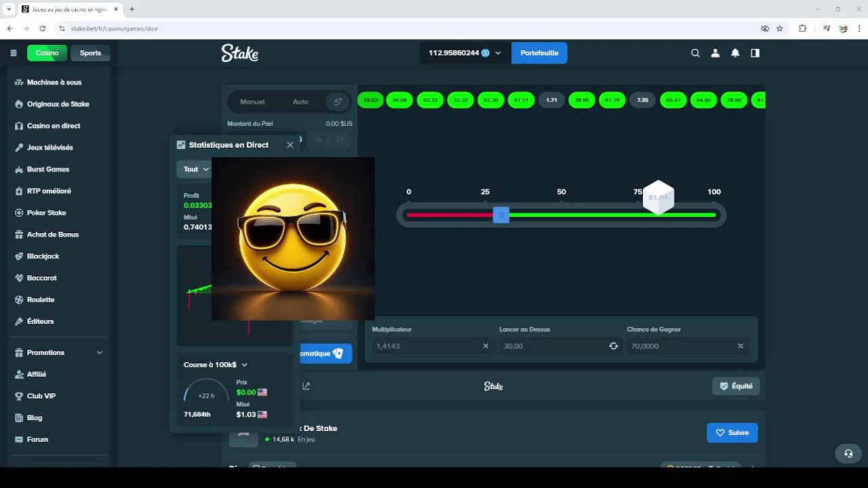This screenshot has width=868, height=488.
Task: Open the browser tab search chevron
Action: coord(9,9)
